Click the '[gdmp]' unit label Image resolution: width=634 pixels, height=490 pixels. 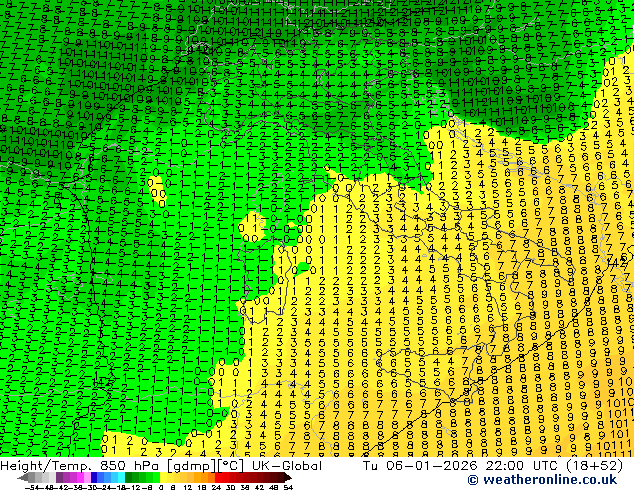(x=191, y=466)
